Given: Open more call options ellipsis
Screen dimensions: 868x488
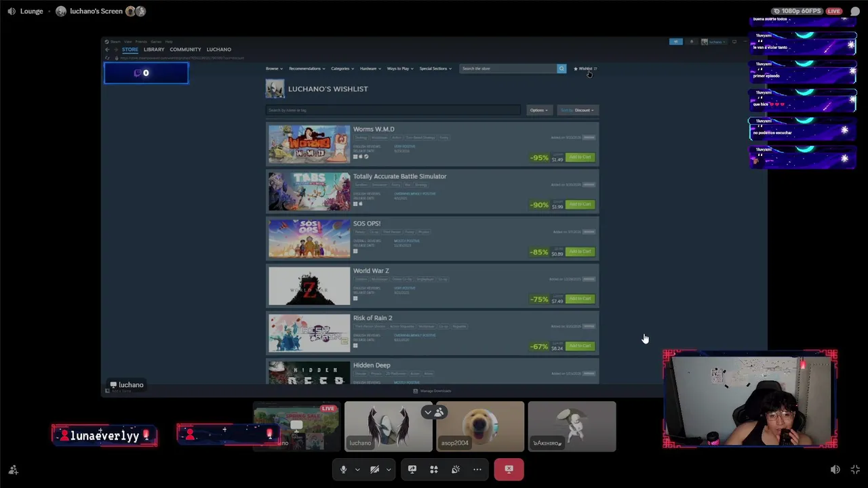Looking at the screenshot, I should pyautogui.click(x=477, y=469).
